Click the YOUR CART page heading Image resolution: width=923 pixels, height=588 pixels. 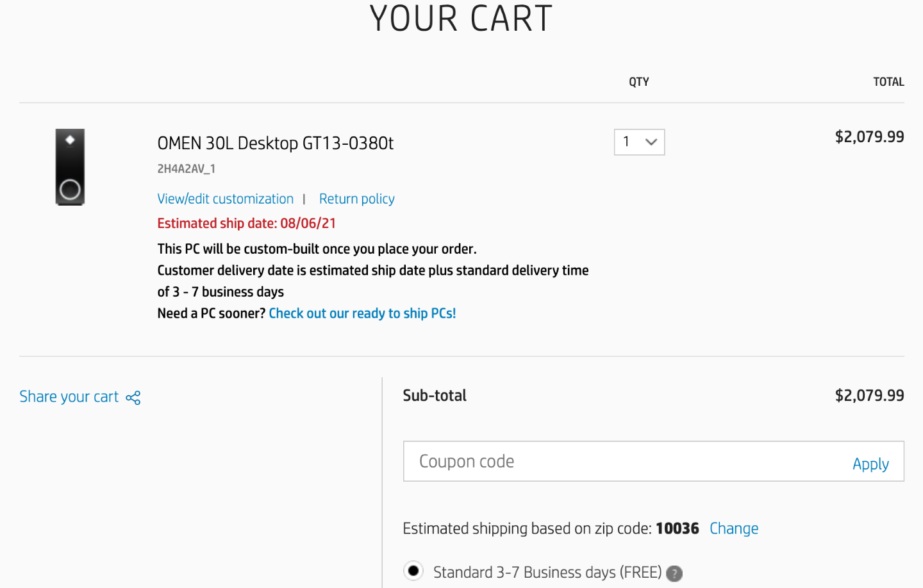[x=461, y=19]
